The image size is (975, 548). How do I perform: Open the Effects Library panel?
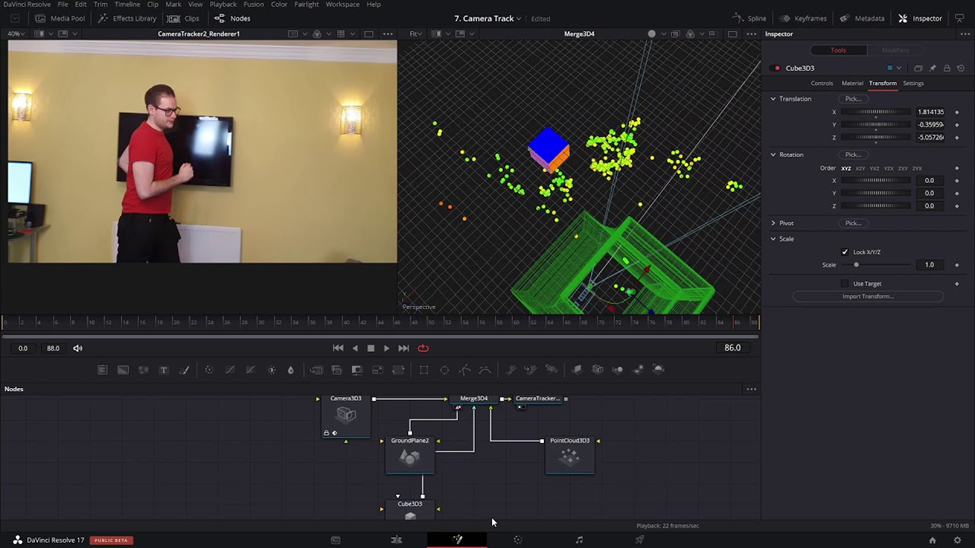tap(127, 19)
